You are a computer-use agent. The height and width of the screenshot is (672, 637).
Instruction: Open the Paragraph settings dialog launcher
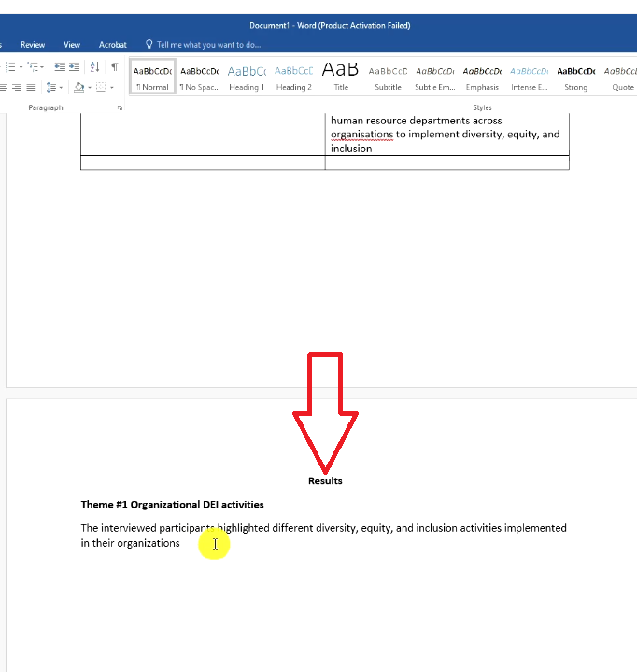click(x=120, y=108)
